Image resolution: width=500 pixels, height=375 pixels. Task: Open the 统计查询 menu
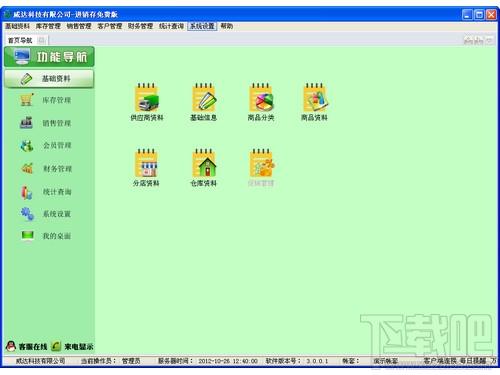tap(171, 26)
